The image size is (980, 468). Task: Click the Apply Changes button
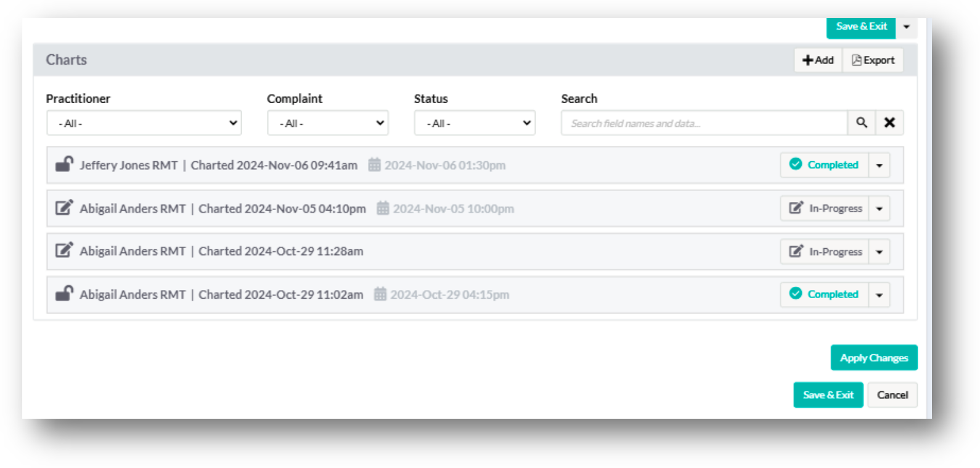pos(873,358)
